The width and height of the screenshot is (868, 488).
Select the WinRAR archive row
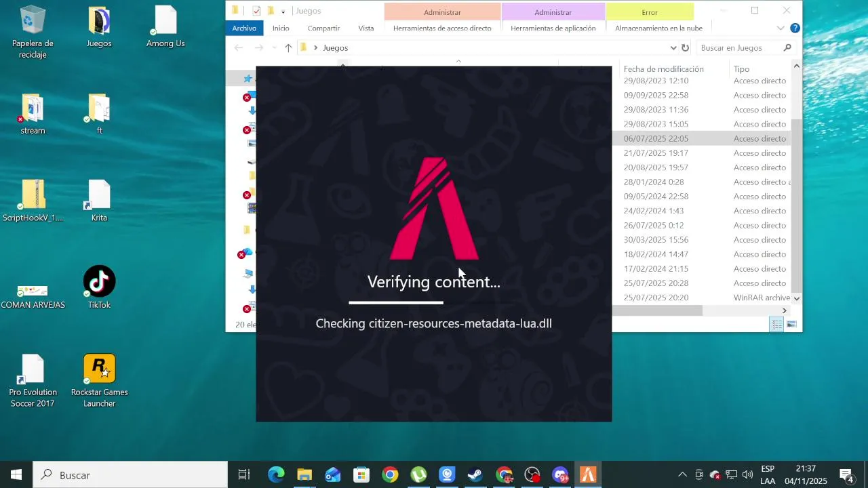click(702, 298)
